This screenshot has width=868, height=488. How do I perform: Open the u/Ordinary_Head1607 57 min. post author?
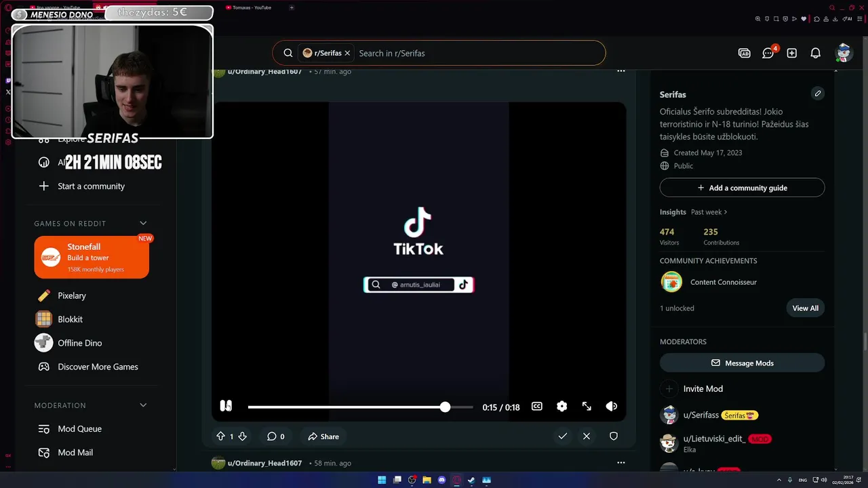[x=264, y=71]
